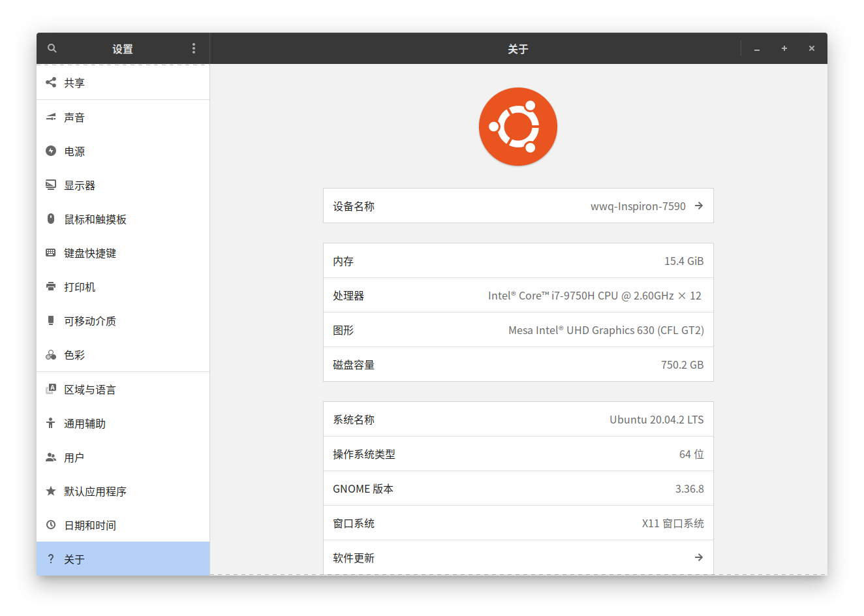Open the three-dot settings menu
The height and width of the screenshot is (616, 864).
[194, 48]
